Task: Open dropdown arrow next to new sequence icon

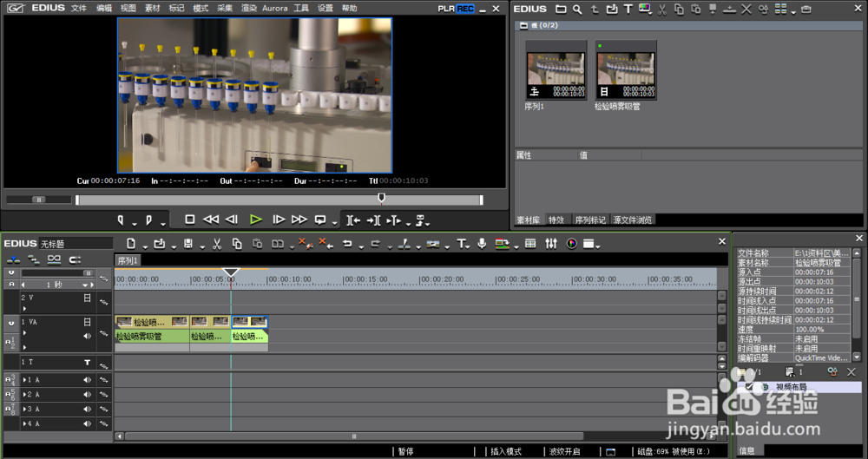Action: click(145, 247)
